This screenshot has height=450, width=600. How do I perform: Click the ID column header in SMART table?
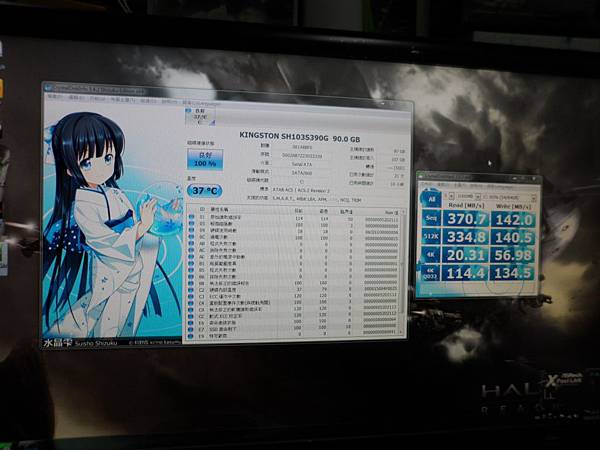pyautogui.click(x=202, y=210)
